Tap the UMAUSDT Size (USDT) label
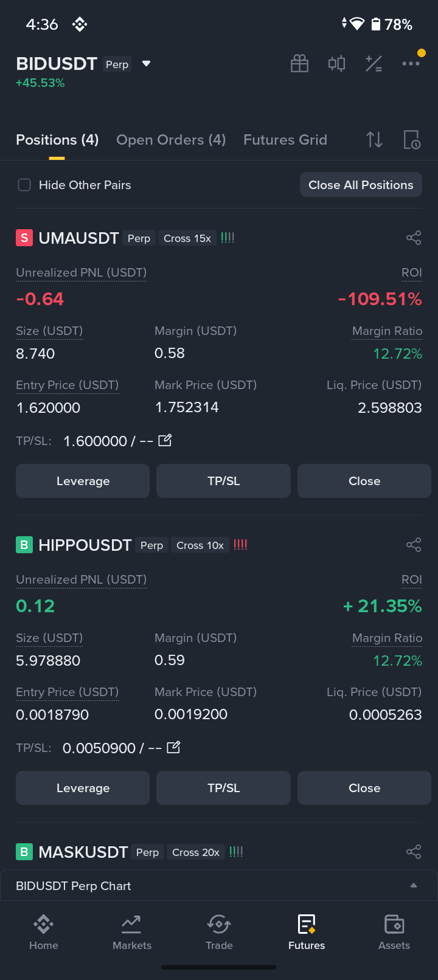The height and width of the screenshot is (980, 438). pos(49,331)
